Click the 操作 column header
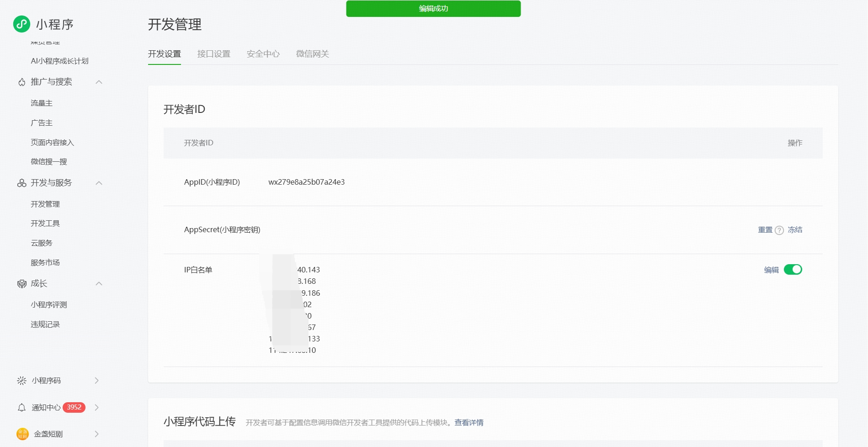Screen dimensions: 868x447 (x=795, y=143)
